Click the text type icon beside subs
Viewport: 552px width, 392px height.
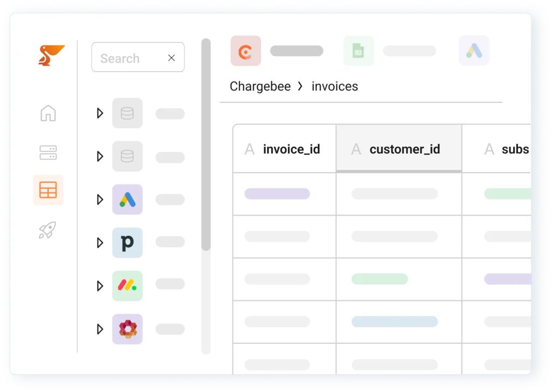pos(489,149)
